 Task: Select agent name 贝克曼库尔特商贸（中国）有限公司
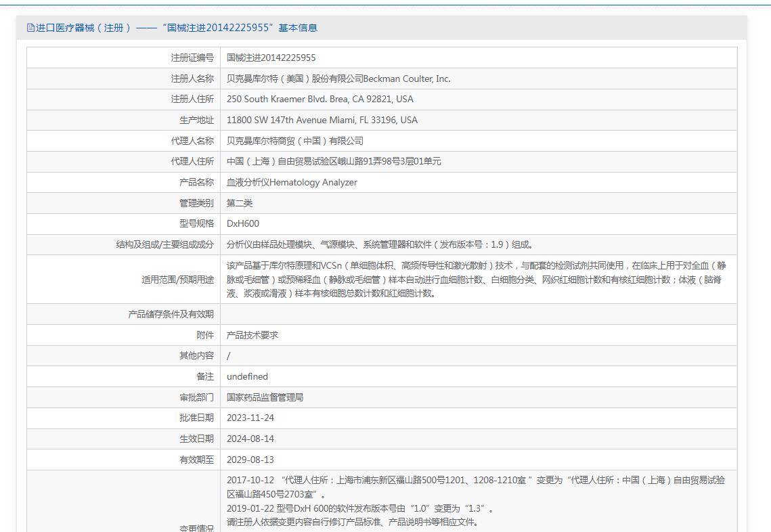pos(295,141)
